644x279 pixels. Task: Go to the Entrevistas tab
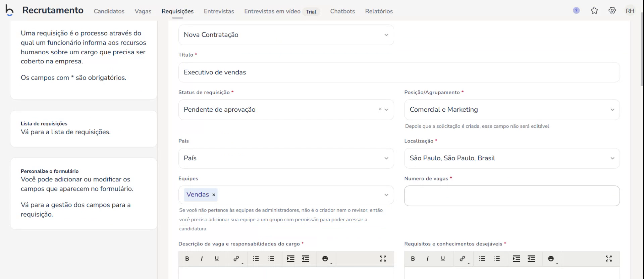pyautogui.click(x=219, y=11)
